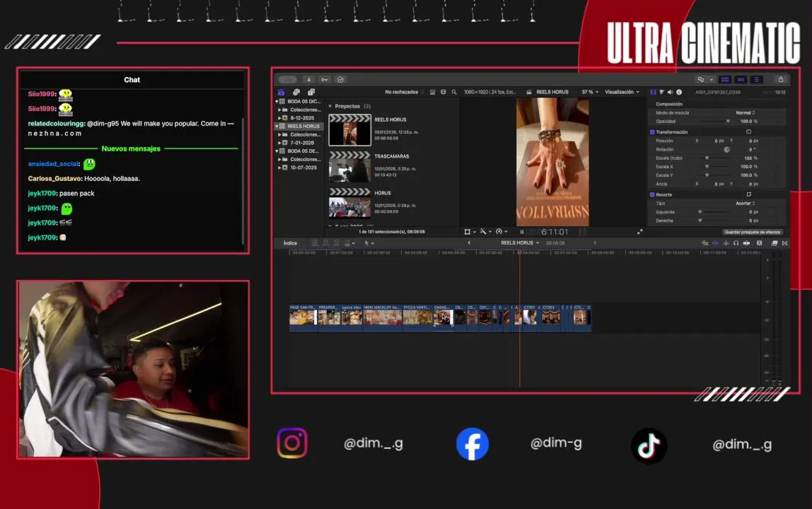Click the browser search magnifier icon

(454, 92)
